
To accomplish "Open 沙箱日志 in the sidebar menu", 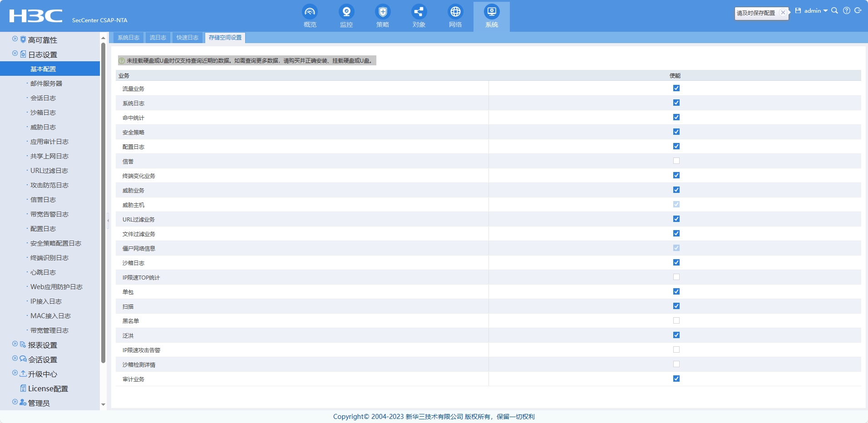I will 43,113.
